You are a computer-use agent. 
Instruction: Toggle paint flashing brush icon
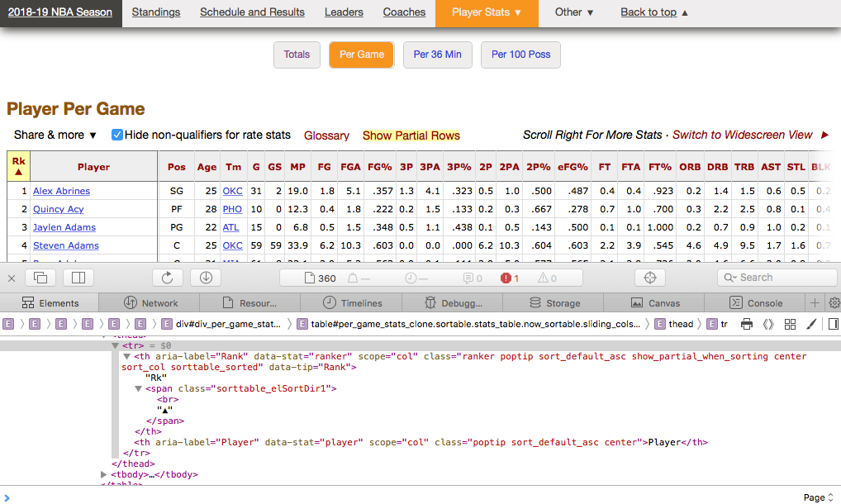[x=811, y=324]
